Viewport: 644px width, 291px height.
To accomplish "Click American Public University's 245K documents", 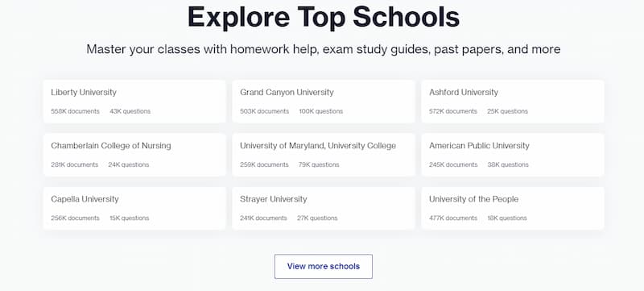I will 453,164.
